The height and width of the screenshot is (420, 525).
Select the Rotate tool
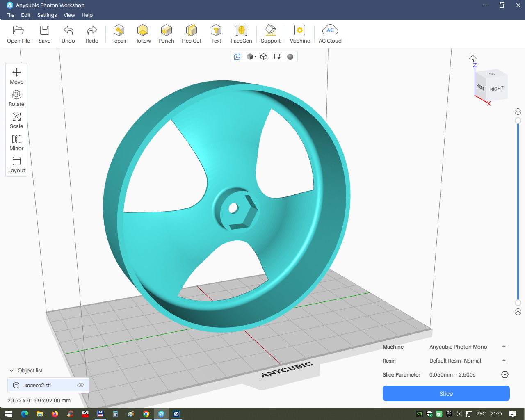[x=16, y=98]
